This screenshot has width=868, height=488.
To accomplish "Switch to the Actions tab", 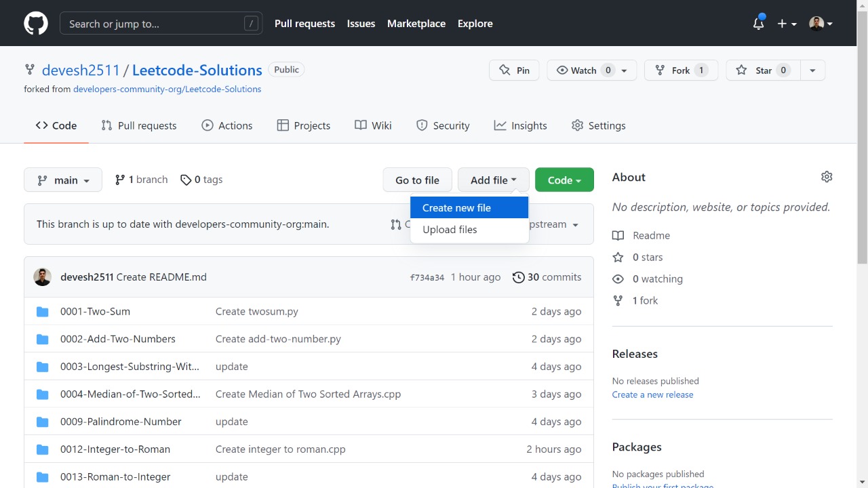I will point(227,125).
